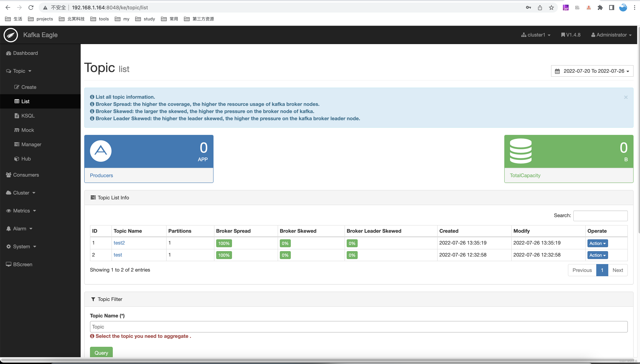Click the TotalCapacity database icon

(x=521, y=151)
